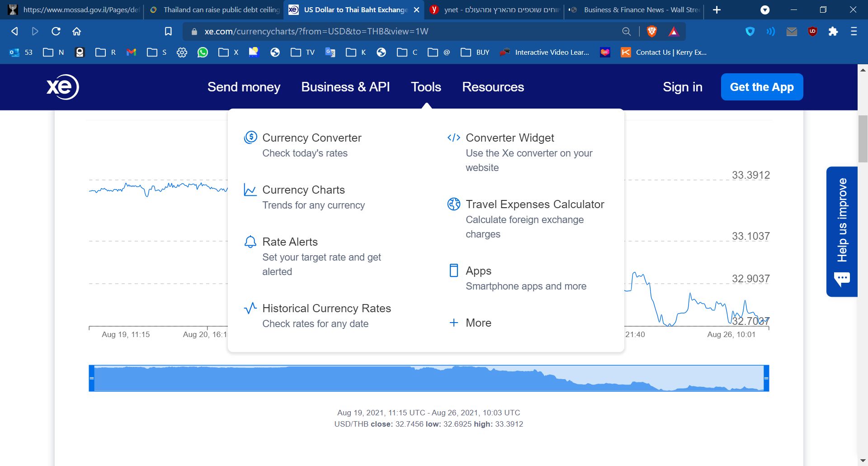
Task: Open Brave Shields lion icon
Action: (652, 31)
